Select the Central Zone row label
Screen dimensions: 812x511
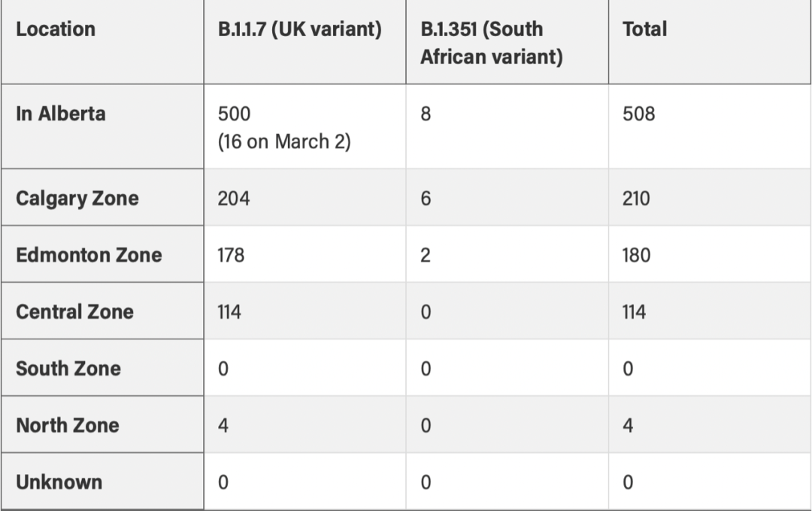(74, 312)
